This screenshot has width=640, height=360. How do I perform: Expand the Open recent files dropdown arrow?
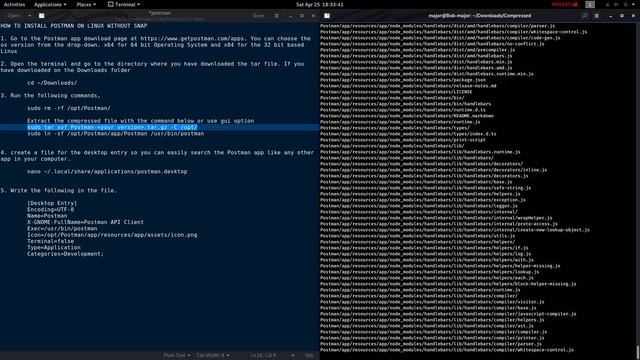click(x=29, y=16)
